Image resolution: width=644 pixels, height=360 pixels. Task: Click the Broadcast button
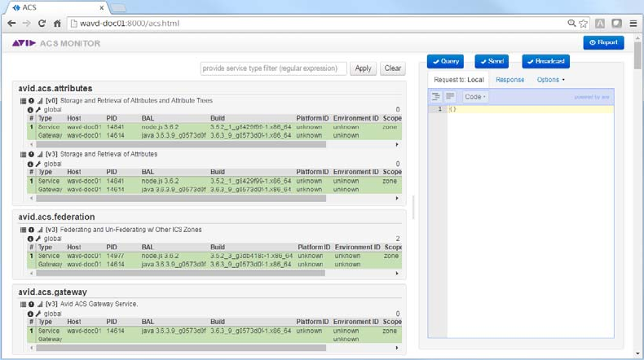point(546,61)
